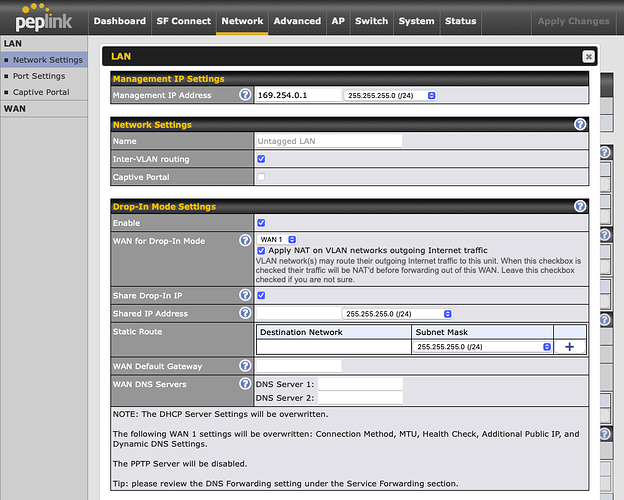Toggle Inter-VLAN routing checkbox
This screenshot has width=624, height=500.
tap(261, 159)
